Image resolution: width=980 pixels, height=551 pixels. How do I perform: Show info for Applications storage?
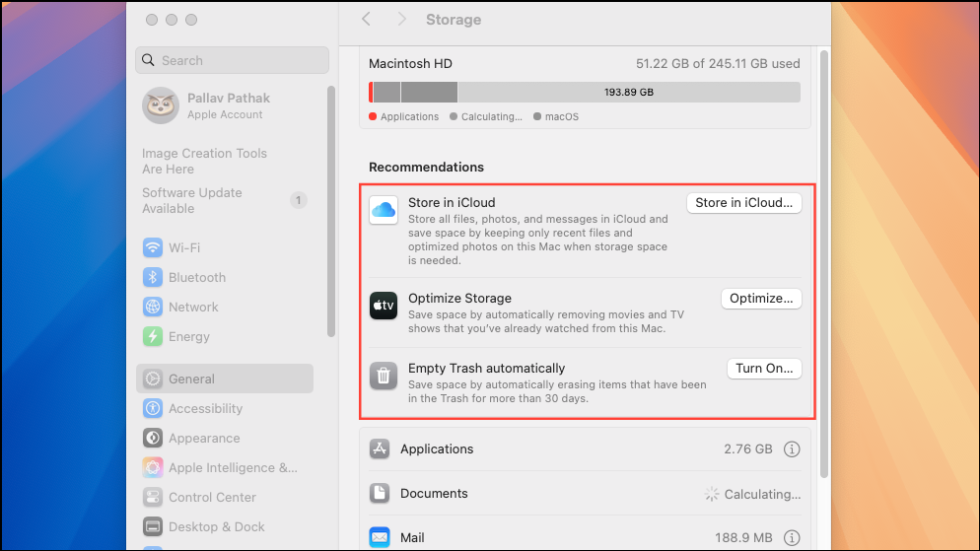coord(792,449)
